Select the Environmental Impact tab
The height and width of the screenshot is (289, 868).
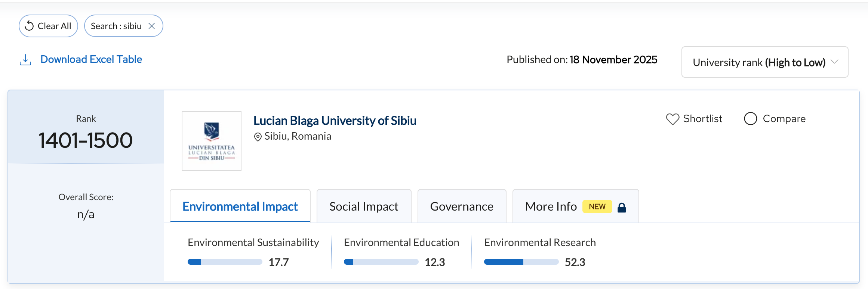(x=240, y=206)
